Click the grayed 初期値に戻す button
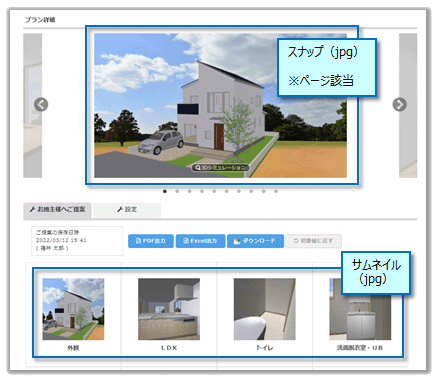 click(313, 241)
